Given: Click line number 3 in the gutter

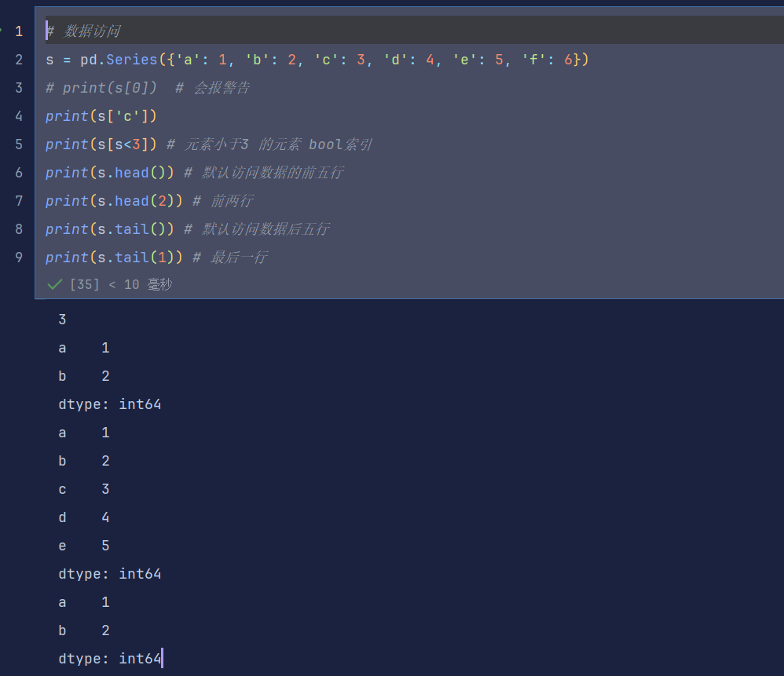Looking at the screenshot, I should [19, 88].
